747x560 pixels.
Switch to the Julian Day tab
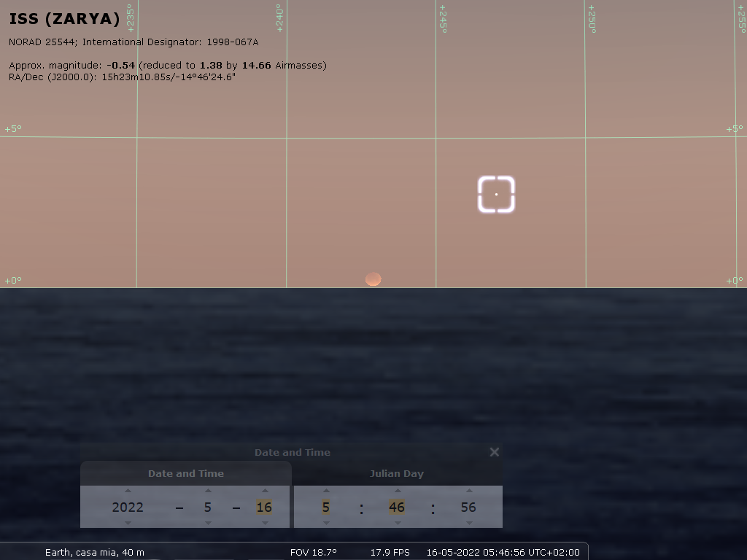(397, 473)
